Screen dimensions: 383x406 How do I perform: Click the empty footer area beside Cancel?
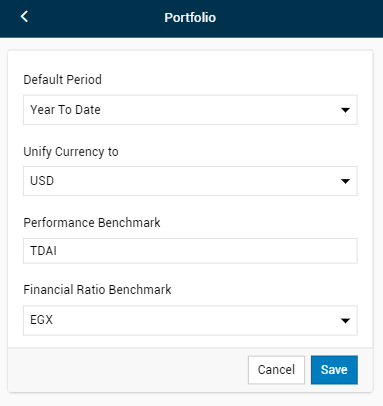tap(128, 370)
